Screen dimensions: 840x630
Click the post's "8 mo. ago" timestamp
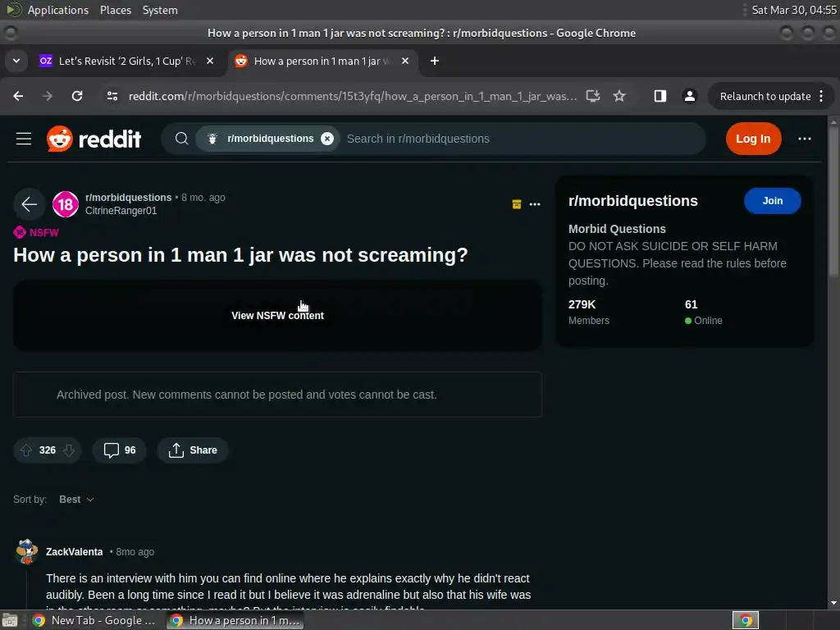click(x=203, y=198)
